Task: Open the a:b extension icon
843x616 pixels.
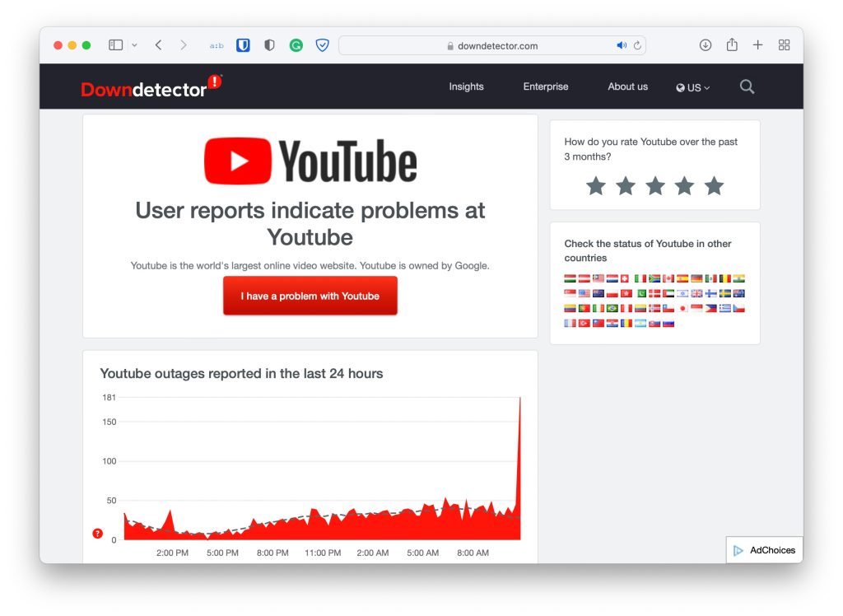Action: click(217, 46)
